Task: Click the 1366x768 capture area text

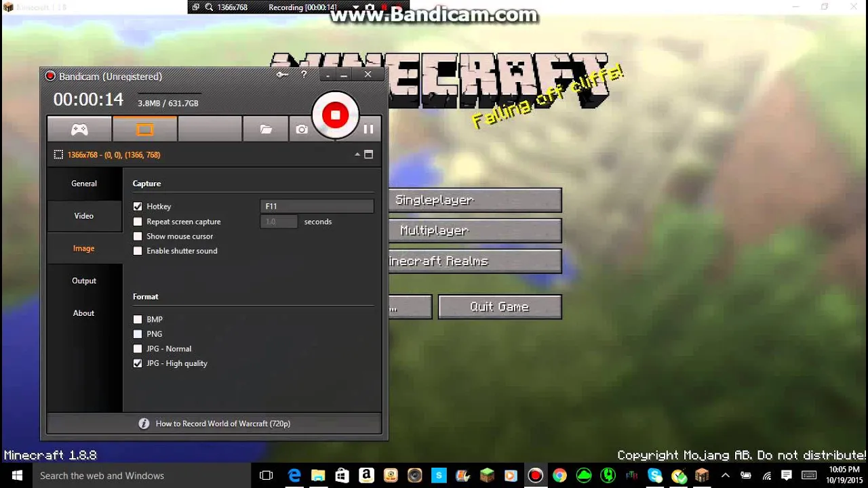Action: click(114, 155)
